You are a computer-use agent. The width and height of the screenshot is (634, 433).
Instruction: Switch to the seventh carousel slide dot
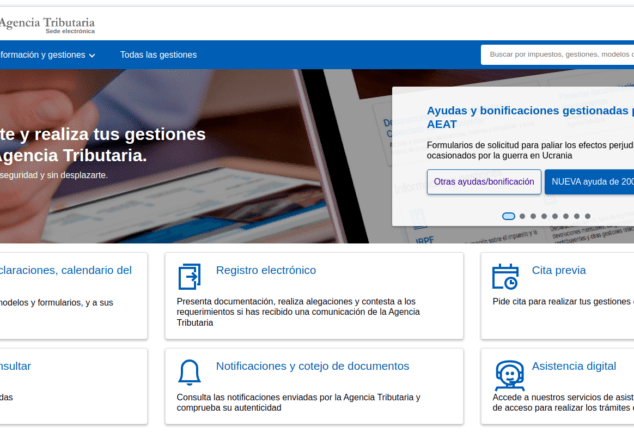(x=577, y=216)
